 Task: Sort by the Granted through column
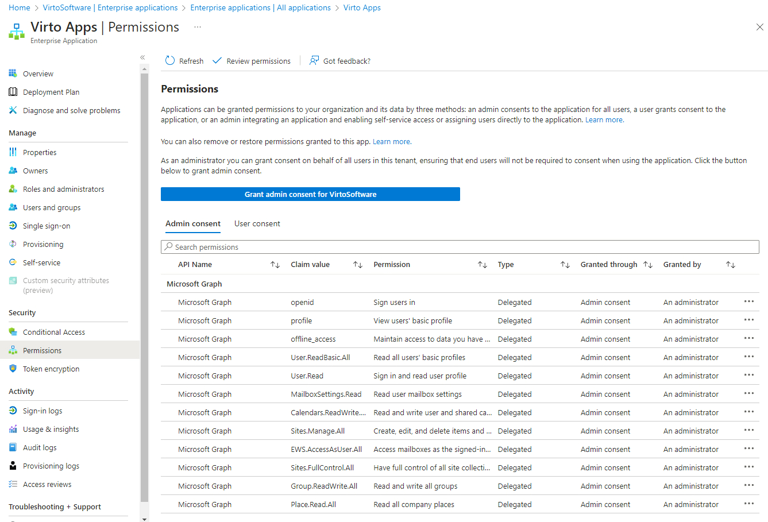click(648, 265)
